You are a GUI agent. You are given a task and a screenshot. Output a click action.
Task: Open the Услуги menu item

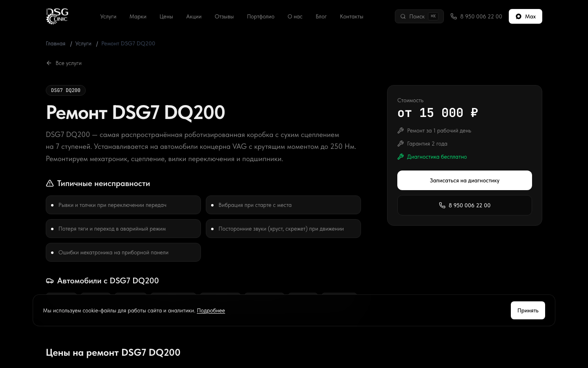pyautogui.click(x=108, y=16)
